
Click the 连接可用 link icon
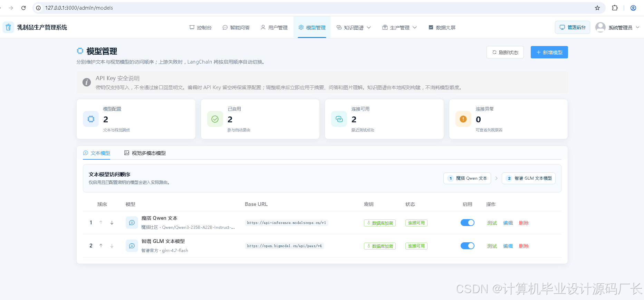(x=339, y=119)
